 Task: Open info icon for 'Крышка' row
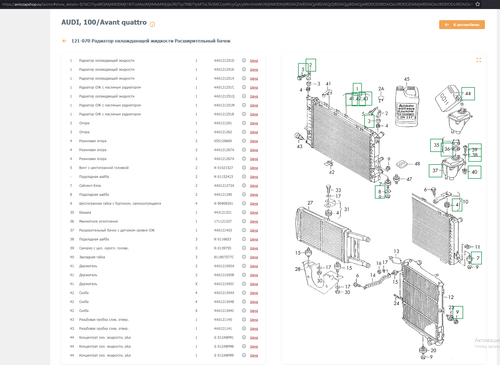tap(244, 212)
